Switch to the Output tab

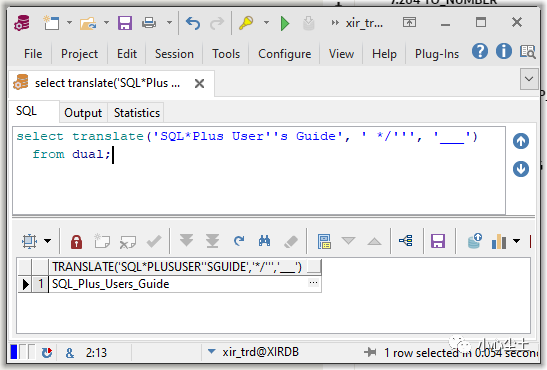[83, 113]
